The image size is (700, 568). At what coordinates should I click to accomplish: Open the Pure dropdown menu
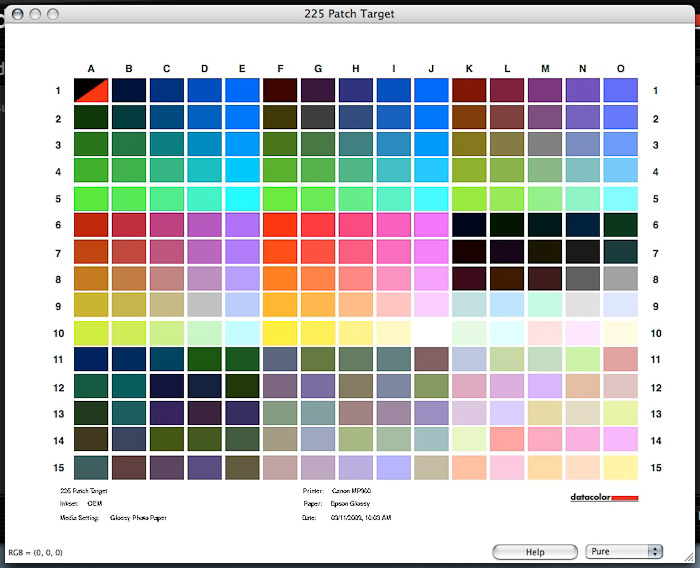[624, 551]
